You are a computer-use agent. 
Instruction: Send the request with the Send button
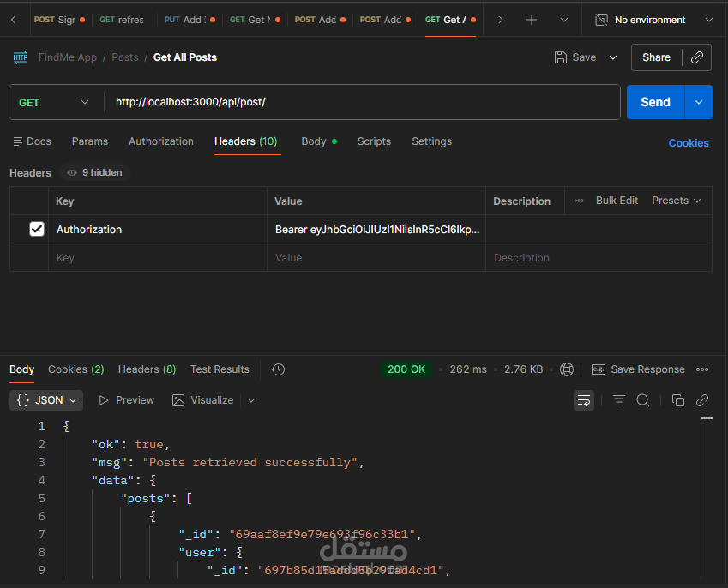coord(655,102)
